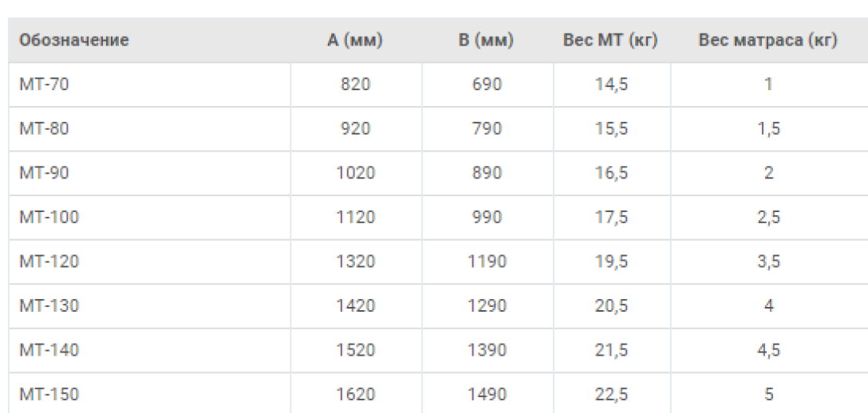The height and width of the screenshot is (413, 868).
Task: Click the Вес матраса (кг) header
Action: point(767,41)
